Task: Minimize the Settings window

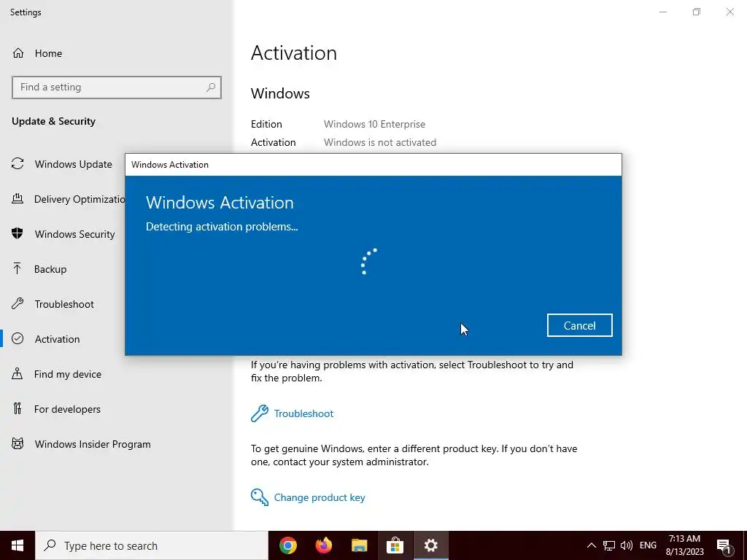Action: point(663,12)
